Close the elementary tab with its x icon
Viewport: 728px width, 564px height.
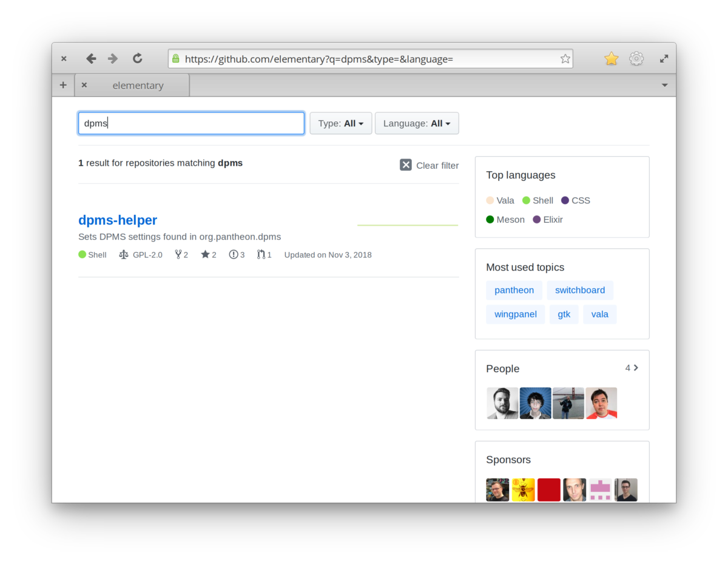pyautogui.click(x=84, y=85)
